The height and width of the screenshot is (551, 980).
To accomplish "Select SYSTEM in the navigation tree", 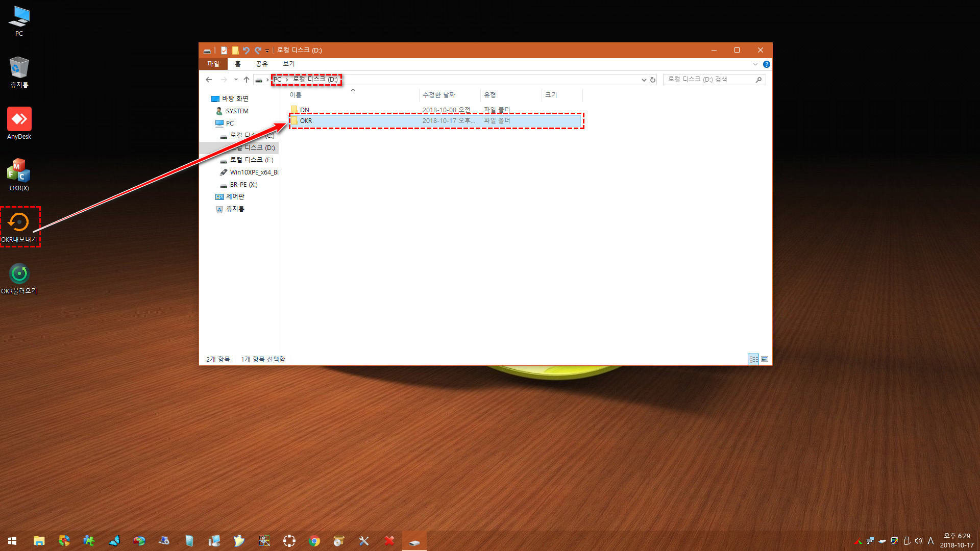I will [232, 111].
